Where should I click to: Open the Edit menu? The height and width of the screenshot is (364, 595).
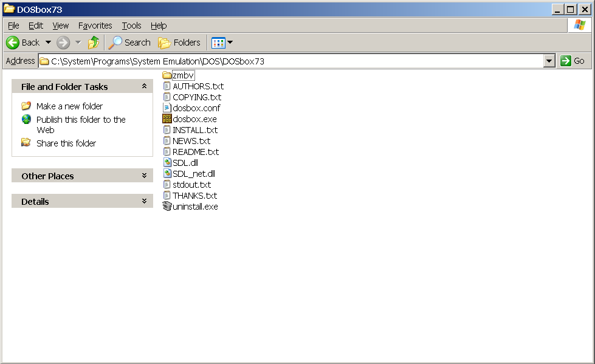click(x=36, y=26)
